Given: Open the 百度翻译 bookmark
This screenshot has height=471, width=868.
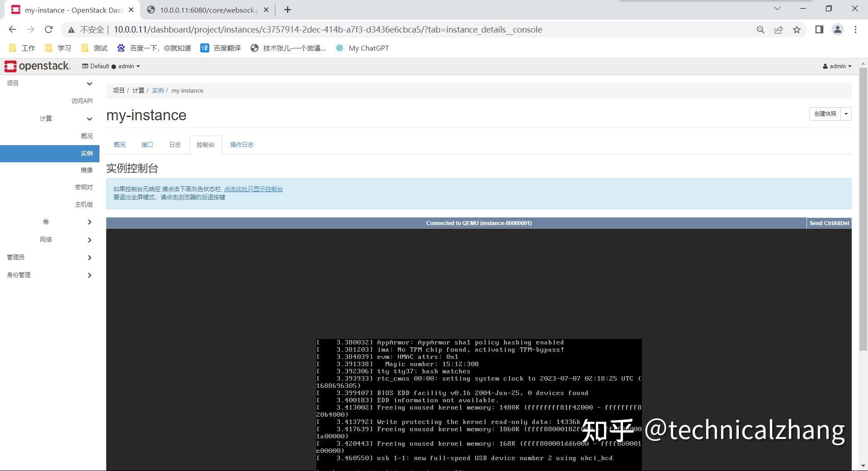Looking at the screenshot, I should click(x=221, y=48).
